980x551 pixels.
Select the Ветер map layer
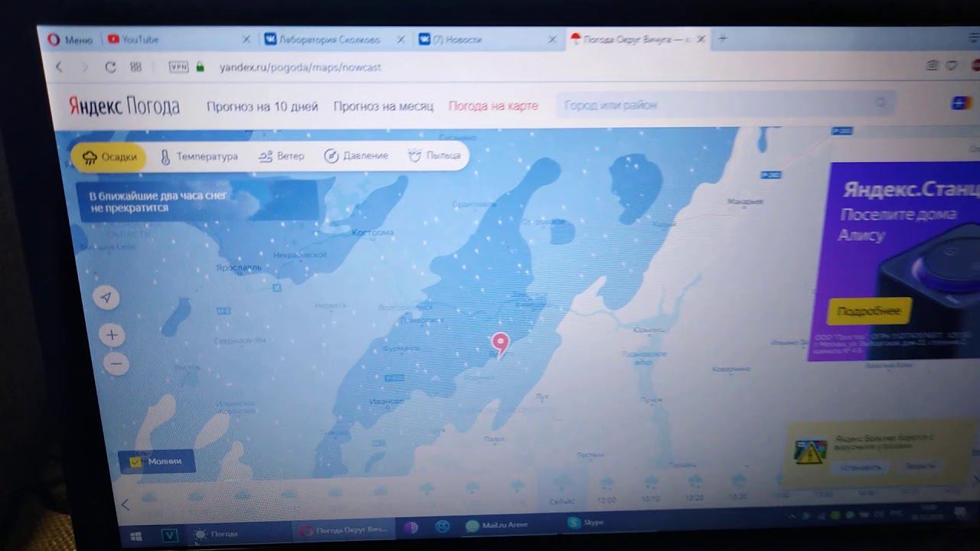click(x=281, y=156)
